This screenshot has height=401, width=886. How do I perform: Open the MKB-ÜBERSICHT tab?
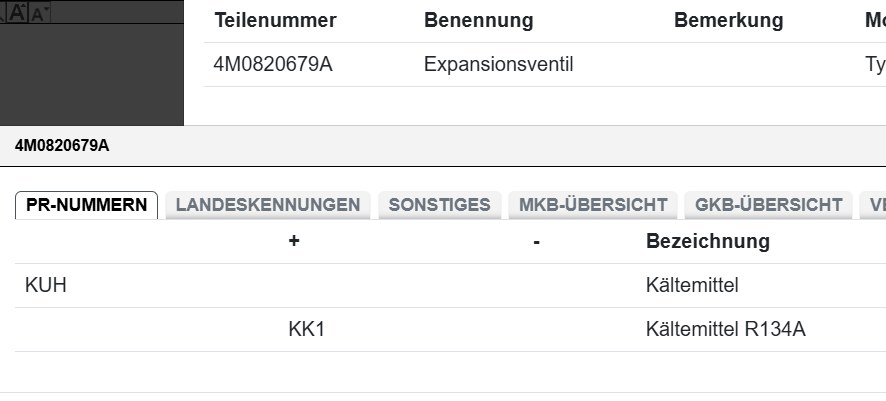click(x=593, y=205)
